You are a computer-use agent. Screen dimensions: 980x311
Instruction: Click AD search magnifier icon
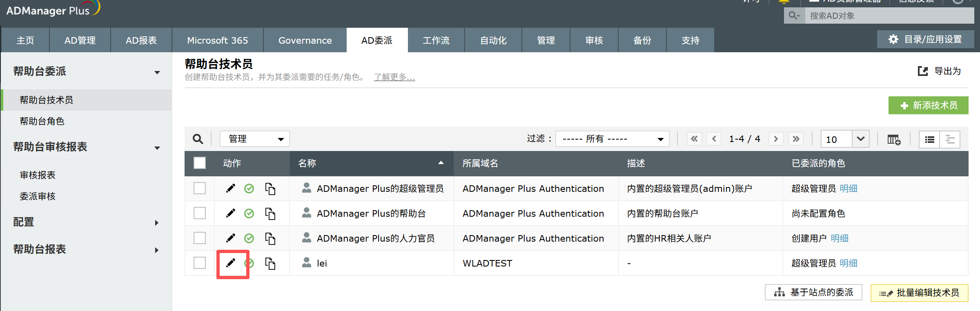(794, 16)
